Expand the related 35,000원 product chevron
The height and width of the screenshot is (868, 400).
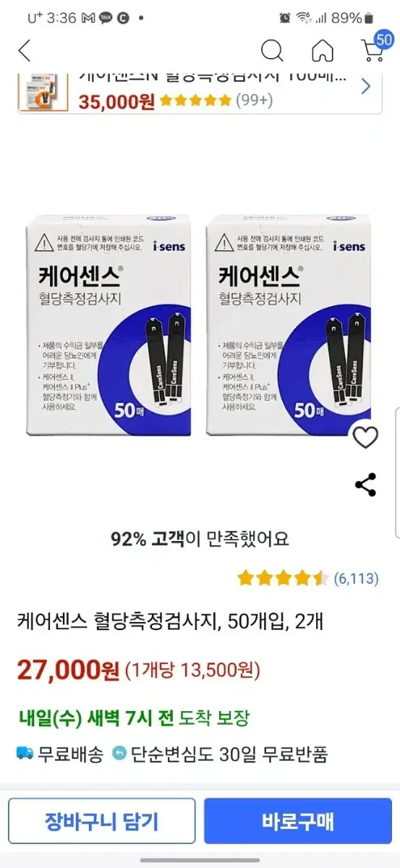pyautogui.click(x=365, y=88)
